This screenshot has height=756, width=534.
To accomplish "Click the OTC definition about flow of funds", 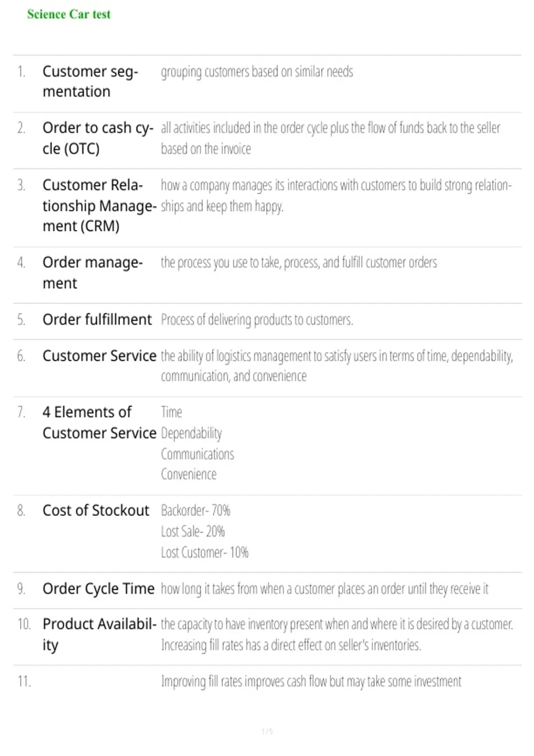I will pos(331,138).
